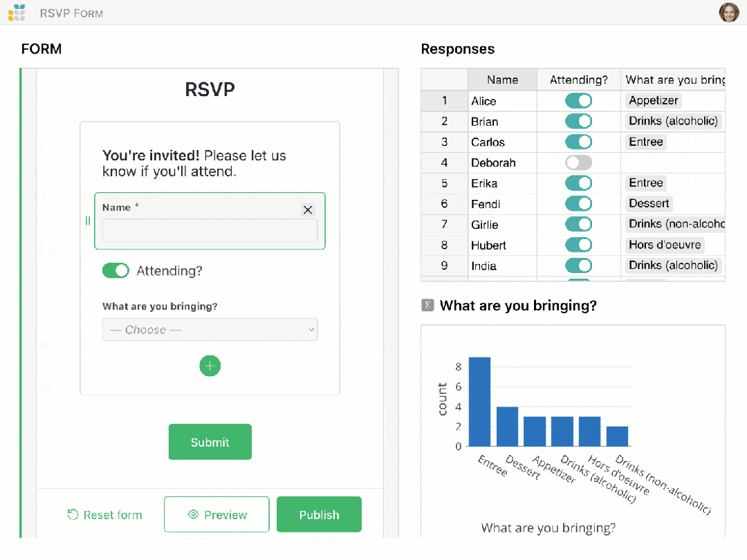Viewport: 747px width, 560px height.
Task: Click the Grist logo icon
Action: [x=17, y=13]
